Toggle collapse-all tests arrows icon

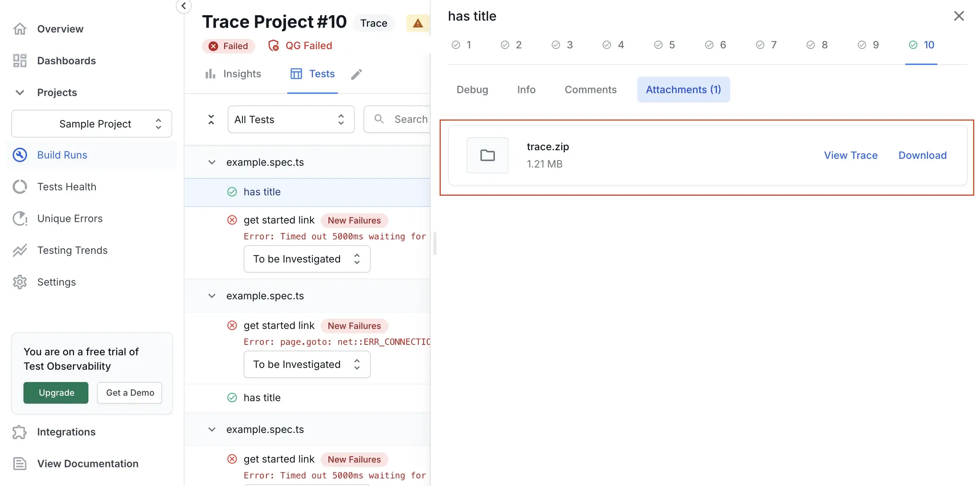(211, 120)
